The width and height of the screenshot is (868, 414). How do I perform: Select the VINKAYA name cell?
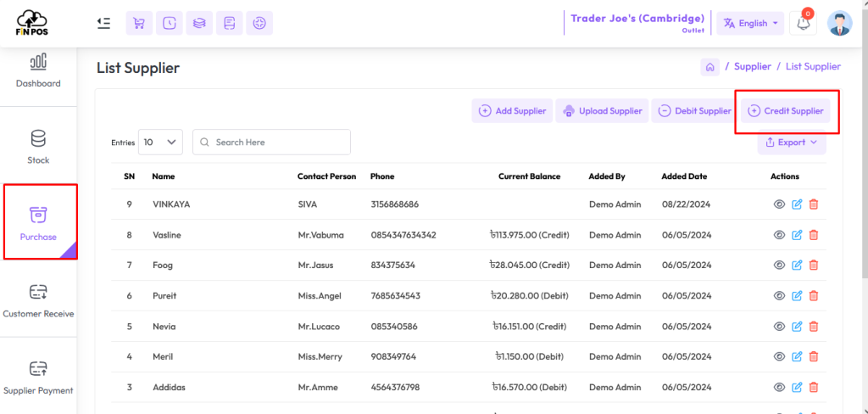171,204
